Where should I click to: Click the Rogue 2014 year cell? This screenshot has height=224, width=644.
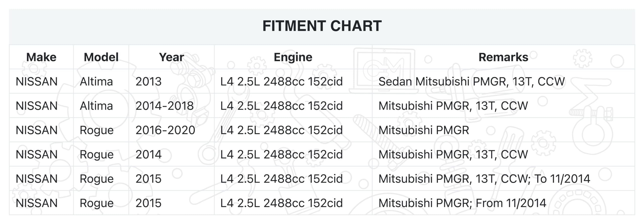(x=148, y=154)
